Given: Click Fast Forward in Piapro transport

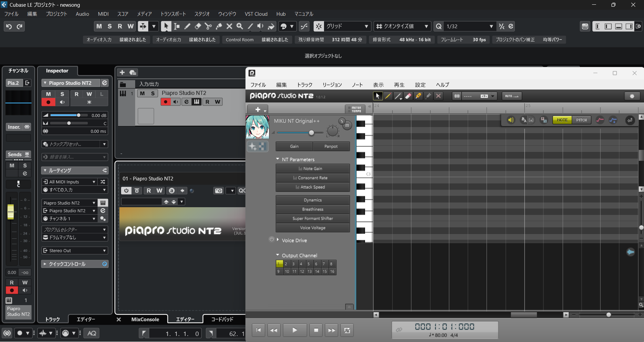Looking at the screenshot, I should [x=331, y=330].
